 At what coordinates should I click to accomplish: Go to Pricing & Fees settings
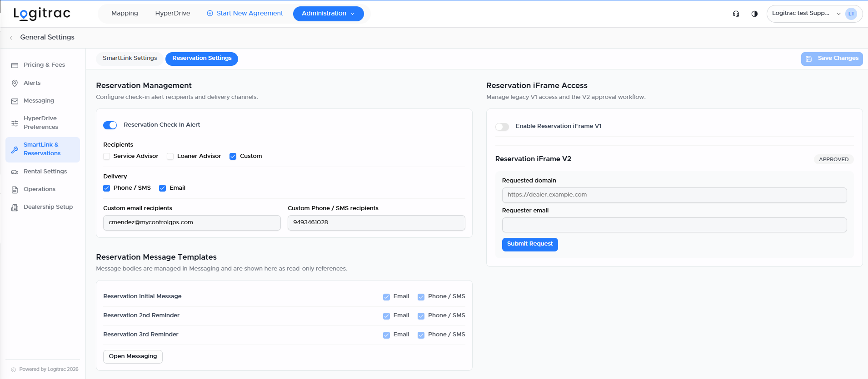pos(43,65)
